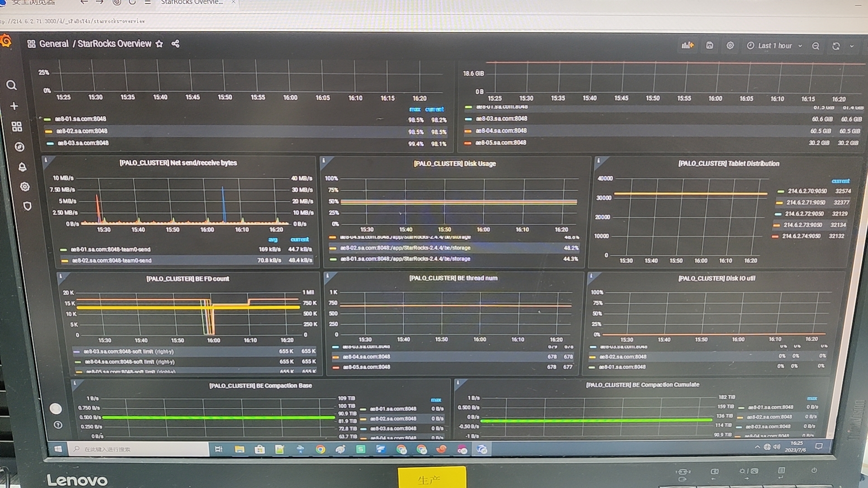Click the dashboards grid icon beside General
Screen dimensions: 868x488
31,44
